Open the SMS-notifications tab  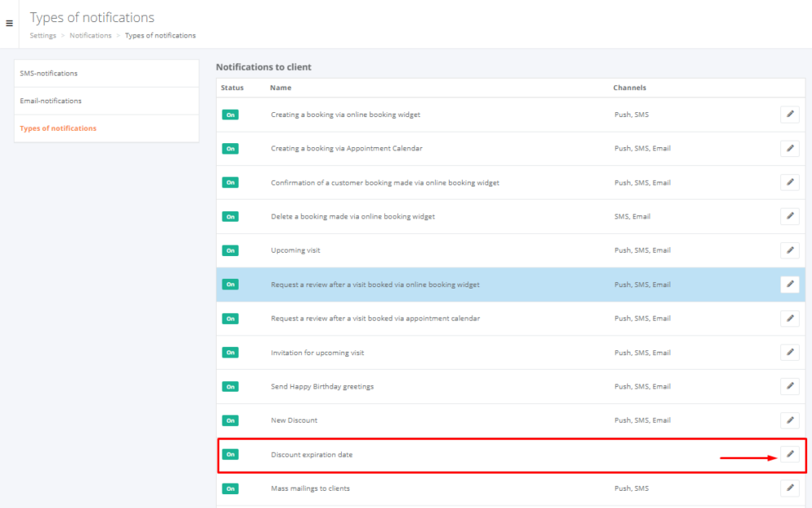[x=49, y=73]
